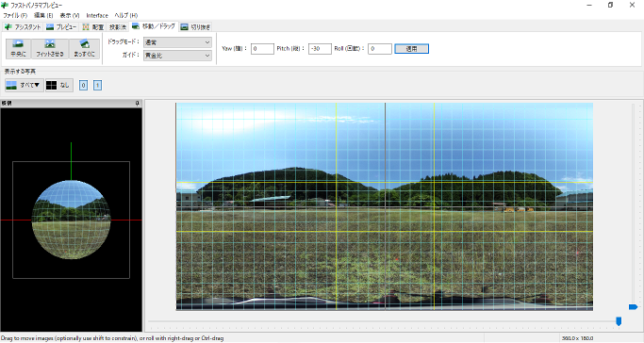Screen dimensions: 644x343
Task: Pin the 概観 overview panel
Action: (x=138, y=104)
